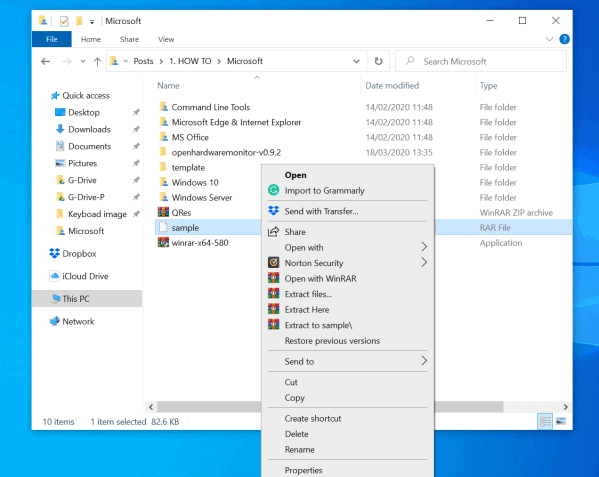Click 1. HOW TO breadcrumb segment

click(x=190, y=61)
